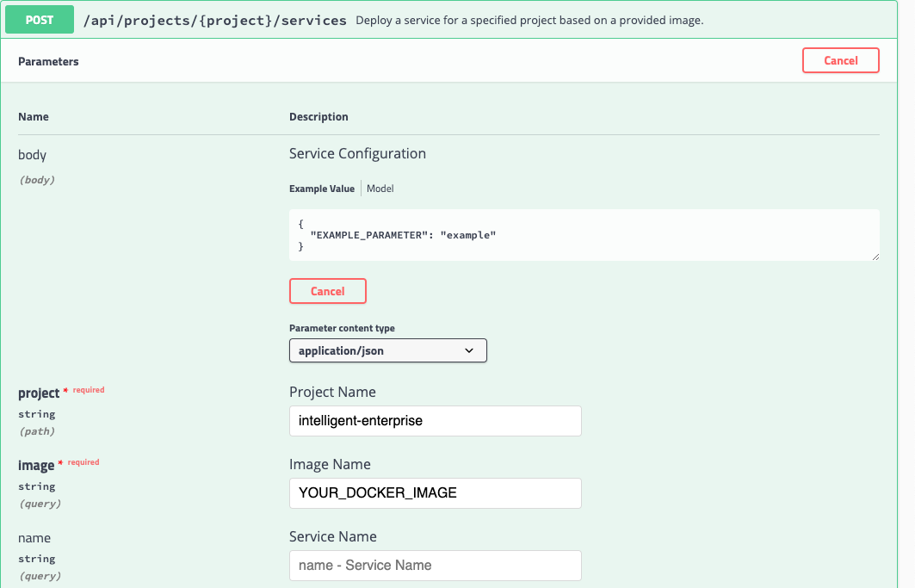Click the Image Name field with YOUR_DOCKER_IMAGE
915x588 pixels.
click(x=435, y=493)
